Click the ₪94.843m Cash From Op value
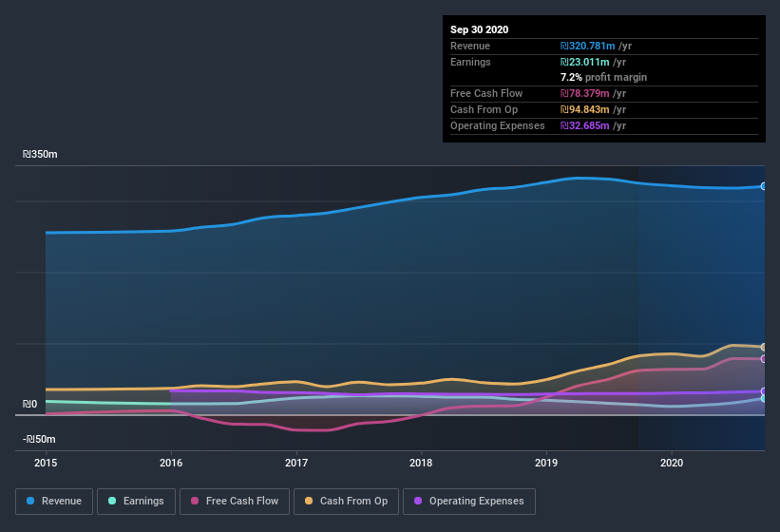Viewport: 780px width, 532px height. click(580, 109)
